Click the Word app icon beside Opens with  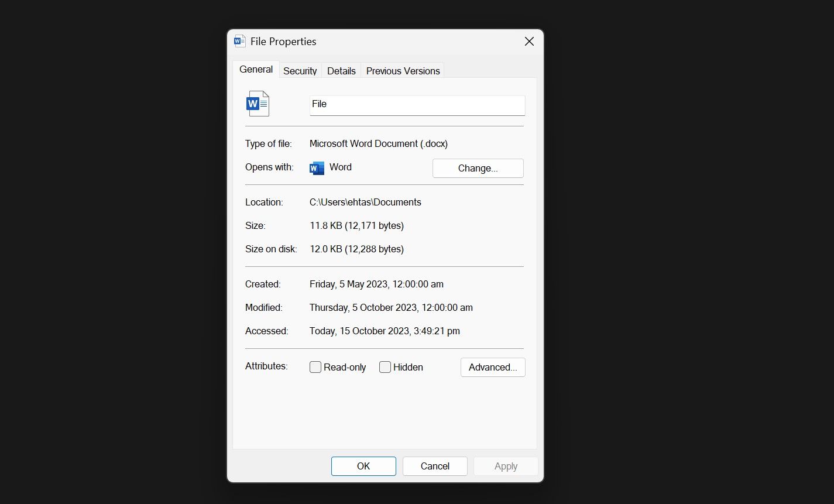click(316, 167)
